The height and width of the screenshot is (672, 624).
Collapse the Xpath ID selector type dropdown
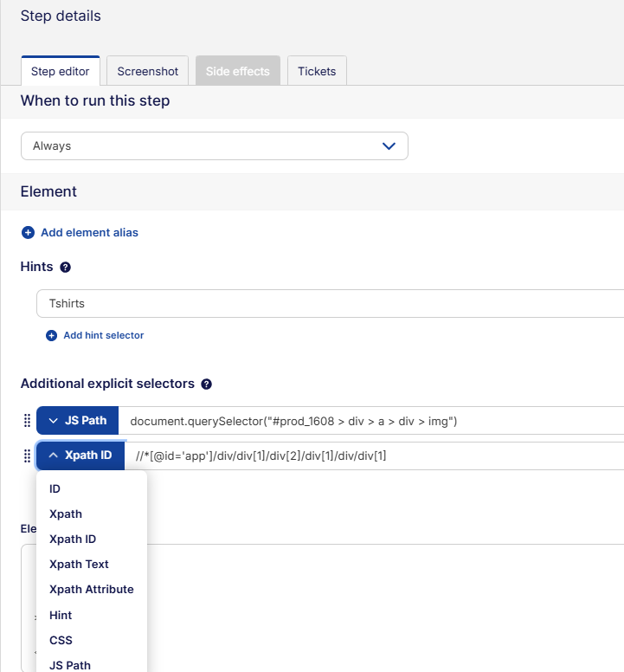80,456
